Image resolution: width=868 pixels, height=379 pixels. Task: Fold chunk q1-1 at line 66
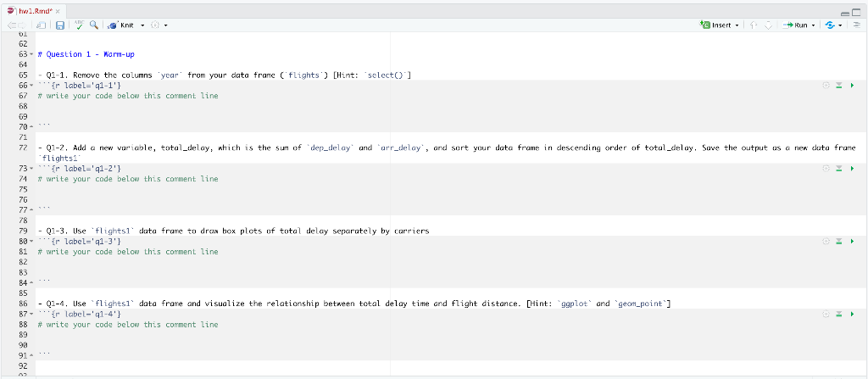(x=30, y=86)
